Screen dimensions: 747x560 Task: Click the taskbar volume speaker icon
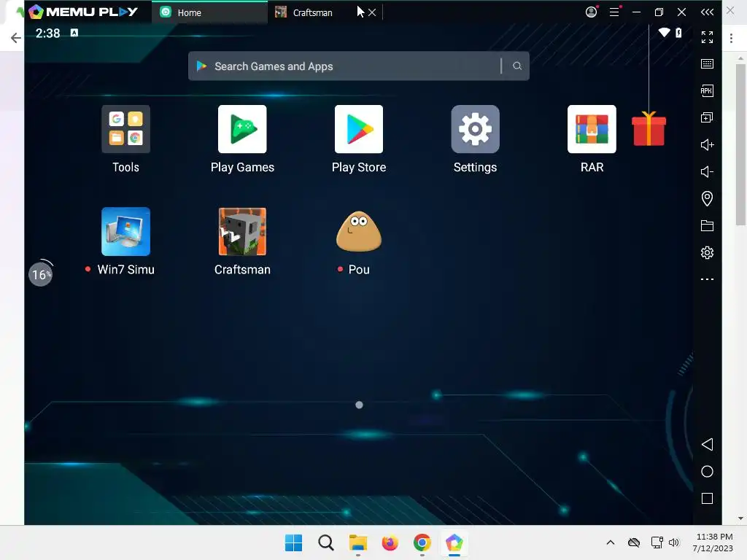673,542
